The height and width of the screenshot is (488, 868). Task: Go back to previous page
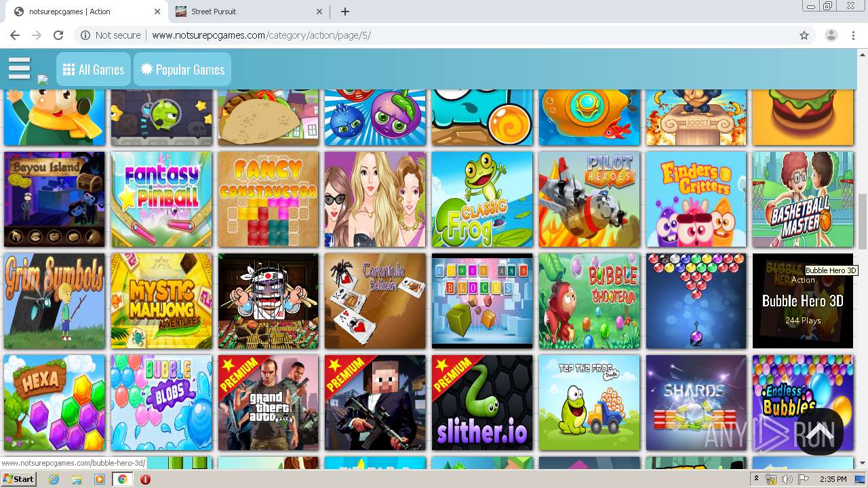pos(15,35)
